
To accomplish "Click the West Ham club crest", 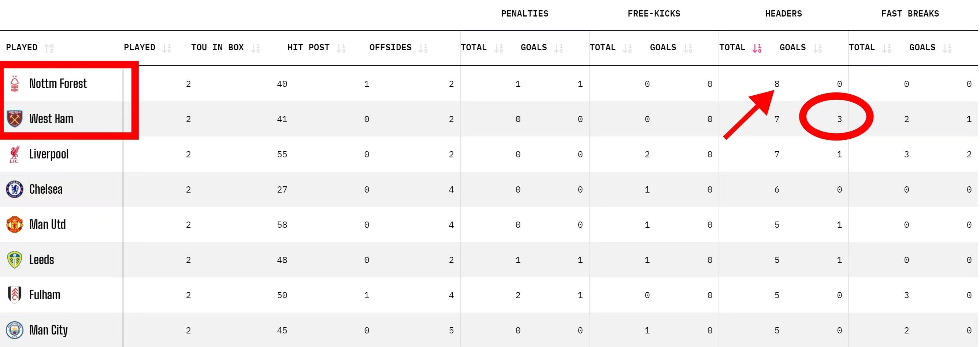I will point(14,119).
